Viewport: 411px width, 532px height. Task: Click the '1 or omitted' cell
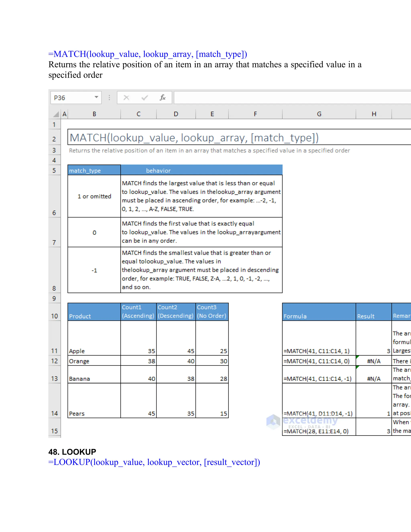[x=94, y=196]
